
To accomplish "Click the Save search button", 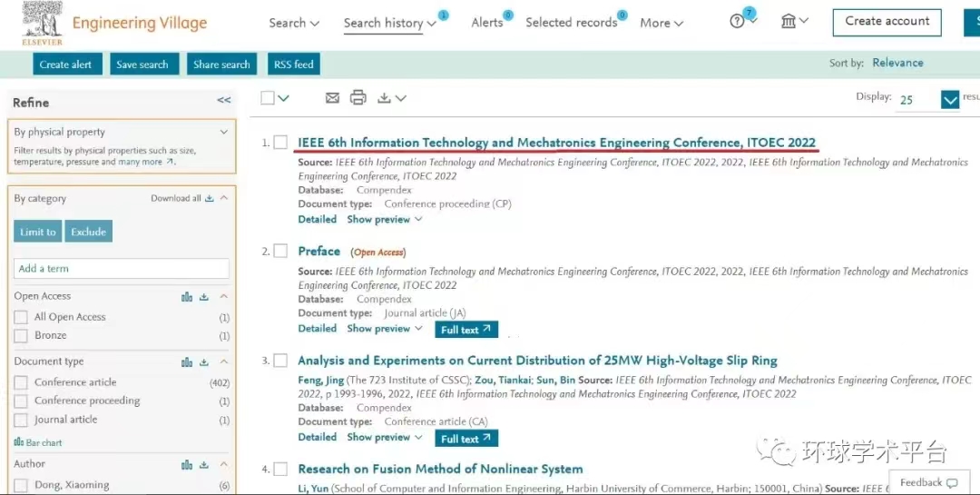I will pos(144,64).
